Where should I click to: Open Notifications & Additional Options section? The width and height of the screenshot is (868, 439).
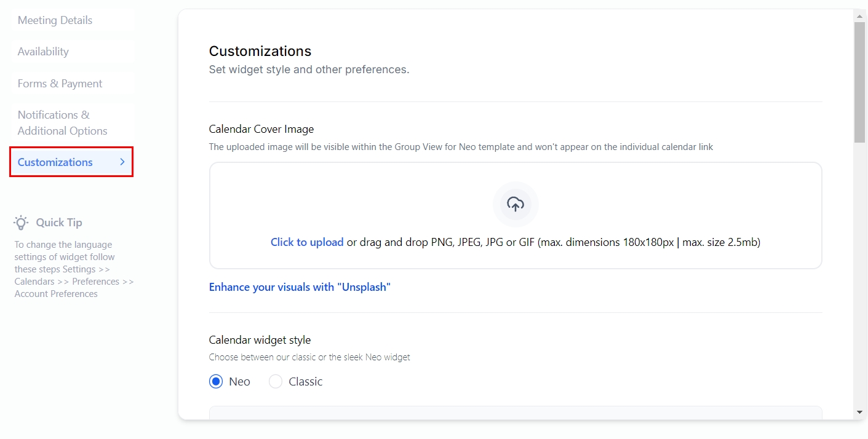[x=62, y=123]
